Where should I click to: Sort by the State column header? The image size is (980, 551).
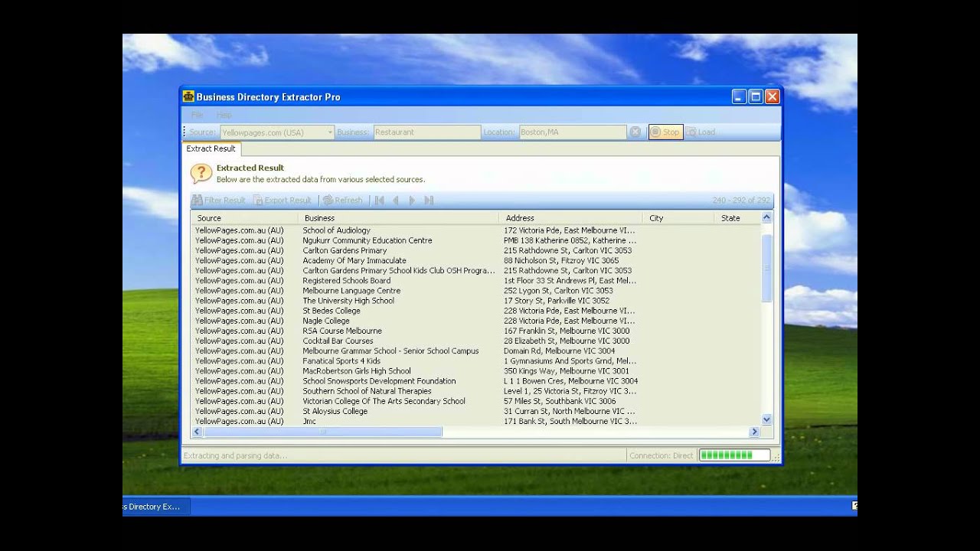point(737,218)
